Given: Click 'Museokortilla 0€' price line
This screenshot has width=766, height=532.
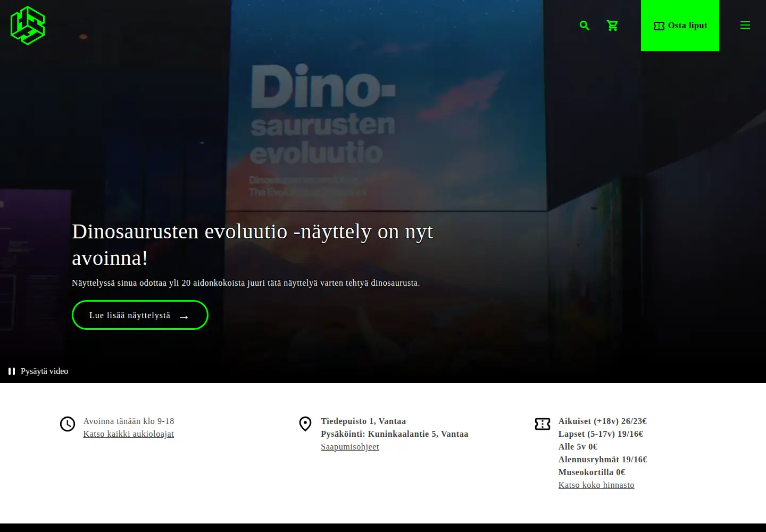Looking at the screenshot, I should coord(592,472).
